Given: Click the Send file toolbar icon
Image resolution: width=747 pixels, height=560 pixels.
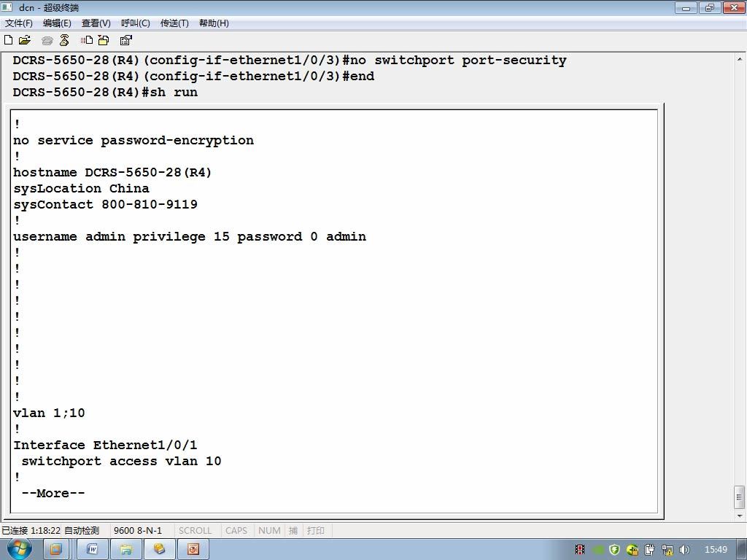Looking at the screenshot, I should tap(87, 40).
